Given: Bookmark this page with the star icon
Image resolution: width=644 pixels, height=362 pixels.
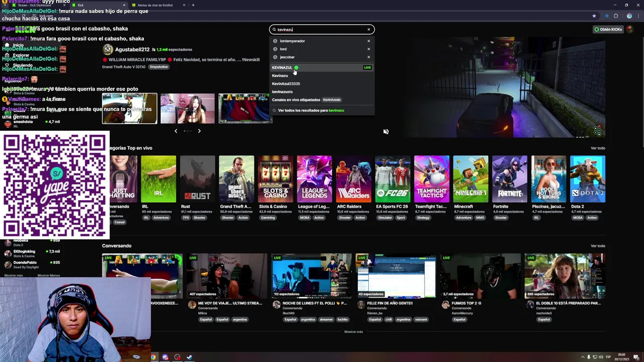Looking at the screenshot, I should [x=594, y=16].
